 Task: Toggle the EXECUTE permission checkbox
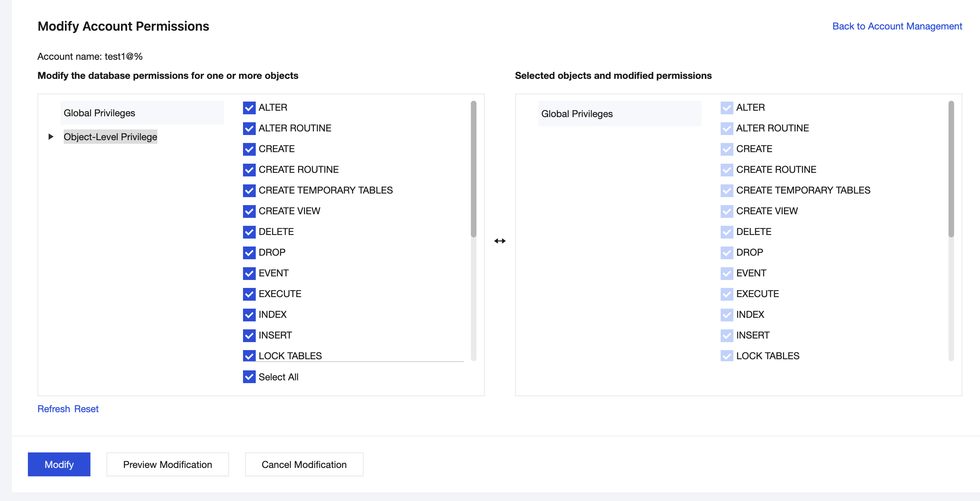coord(249,294)
